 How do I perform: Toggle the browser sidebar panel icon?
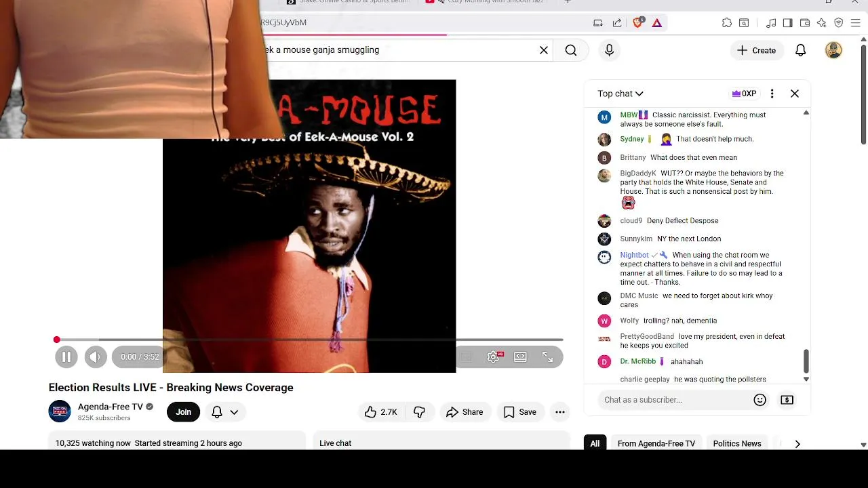click(787, 22)
